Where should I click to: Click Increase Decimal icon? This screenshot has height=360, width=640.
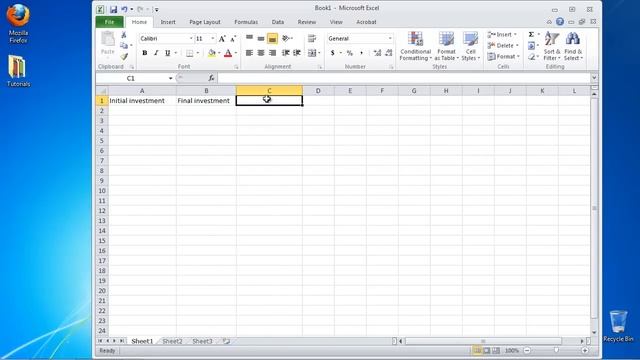(x=377, y=53)
